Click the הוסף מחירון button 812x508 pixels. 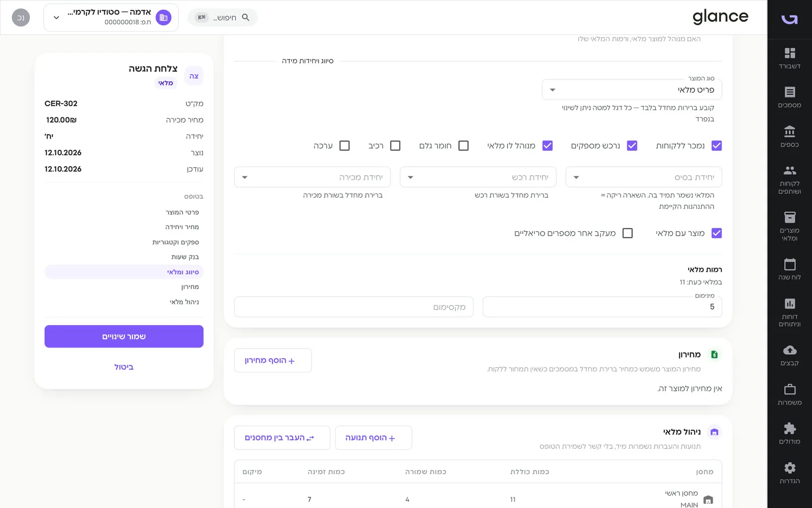tap(273, 361)
